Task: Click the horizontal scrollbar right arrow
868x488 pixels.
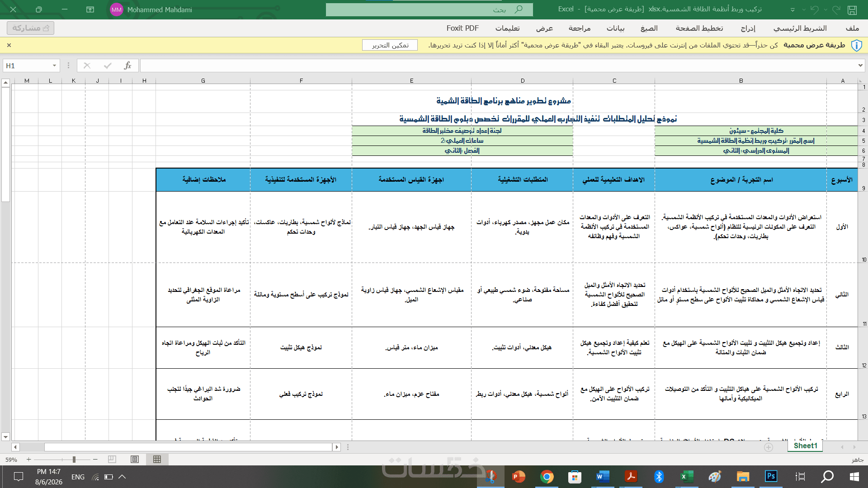Action: click(336, 447)
